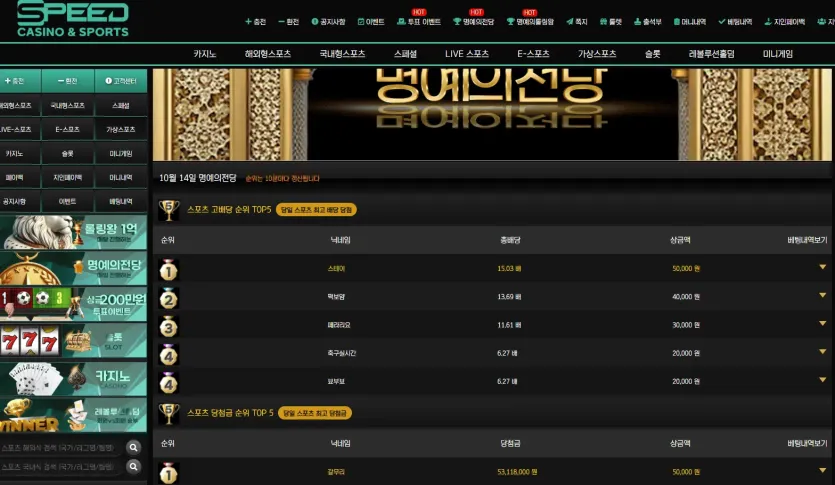
Task: Open 공지사항 in the top bar
Action: click(329, 22)
